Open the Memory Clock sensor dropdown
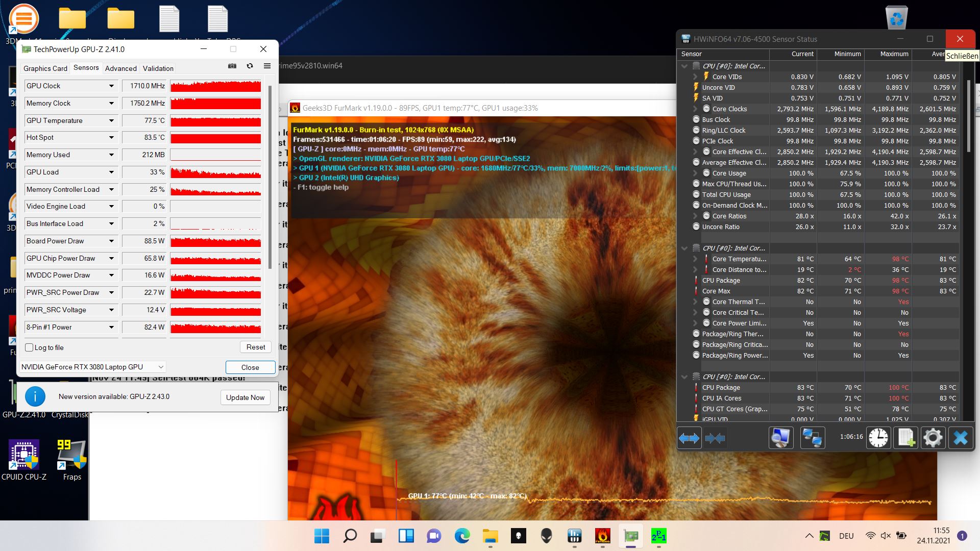 (111, 104)
